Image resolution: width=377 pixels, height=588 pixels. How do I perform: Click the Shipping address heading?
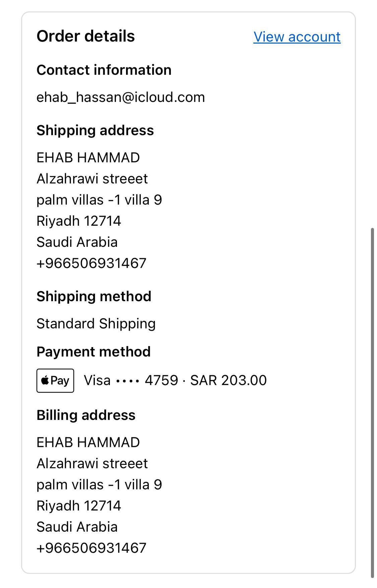(95, 130)
